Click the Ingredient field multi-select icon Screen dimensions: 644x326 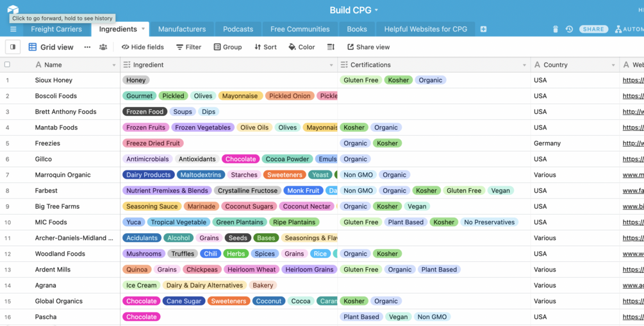[x=127, y=65]
